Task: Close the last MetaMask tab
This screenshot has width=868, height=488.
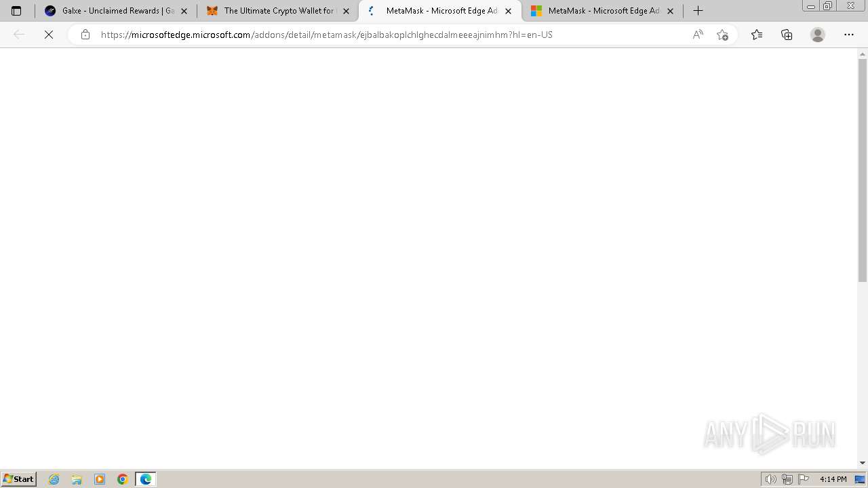Action: 670,11
